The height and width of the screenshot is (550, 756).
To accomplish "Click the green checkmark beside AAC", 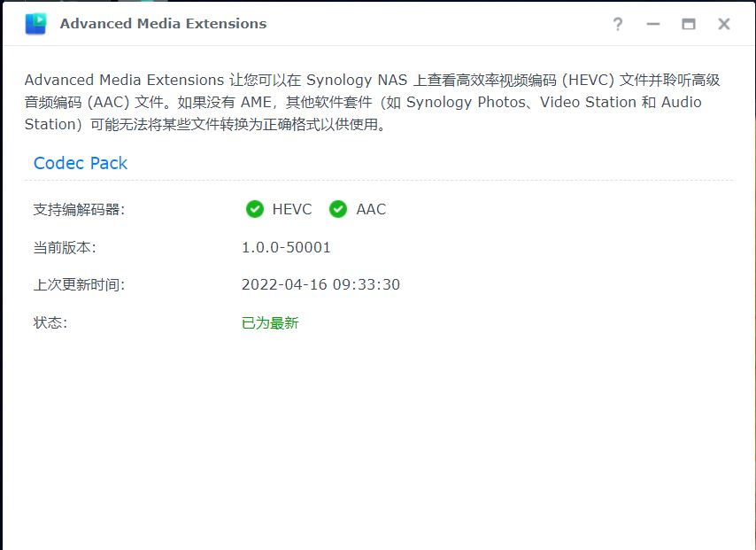I will pos(338,209).
